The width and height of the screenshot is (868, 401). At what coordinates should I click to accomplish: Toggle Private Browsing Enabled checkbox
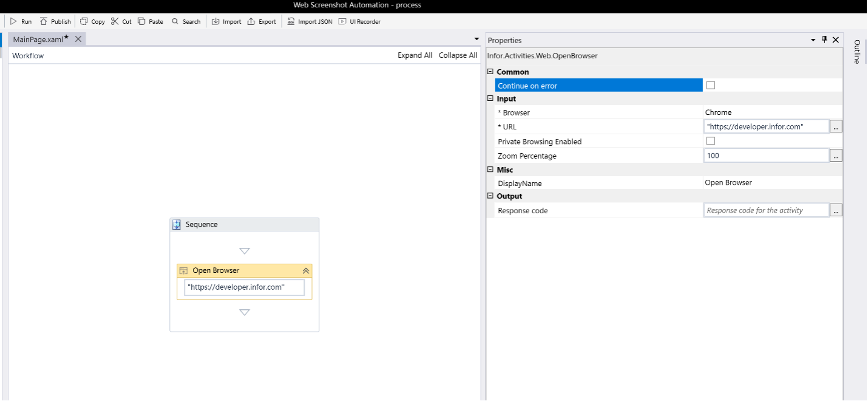[x=711, y=141]
